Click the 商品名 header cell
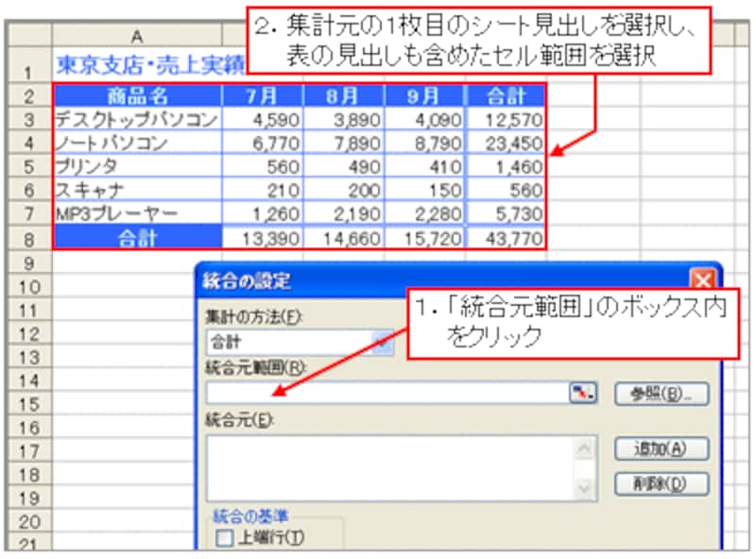756x559 pixels. [x=137, y=95]
